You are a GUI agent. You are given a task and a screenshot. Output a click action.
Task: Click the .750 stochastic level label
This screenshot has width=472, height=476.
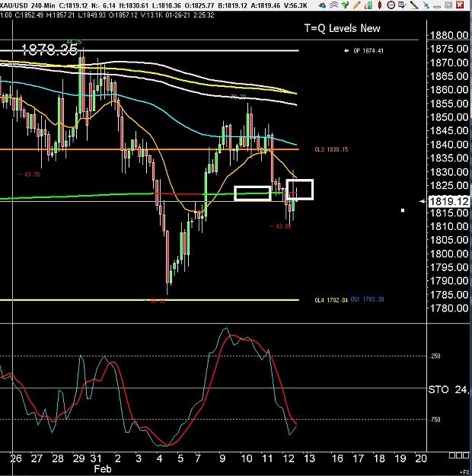[x=435, y=419]
